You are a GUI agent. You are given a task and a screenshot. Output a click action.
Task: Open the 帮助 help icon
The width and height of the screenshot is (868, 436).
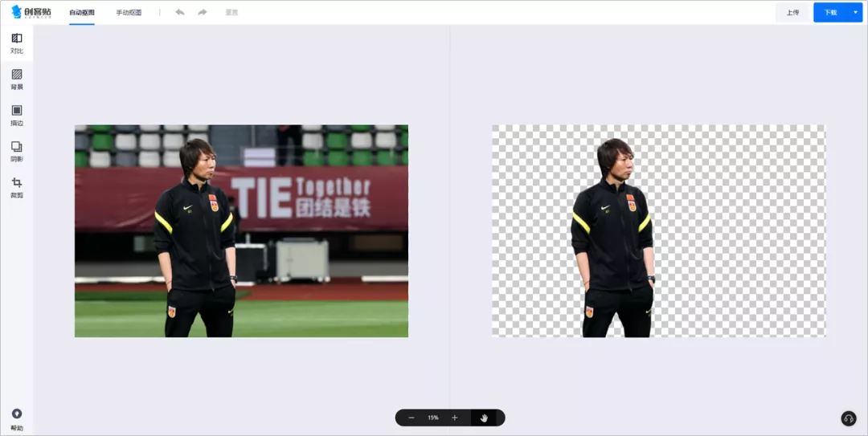[17, 419]
